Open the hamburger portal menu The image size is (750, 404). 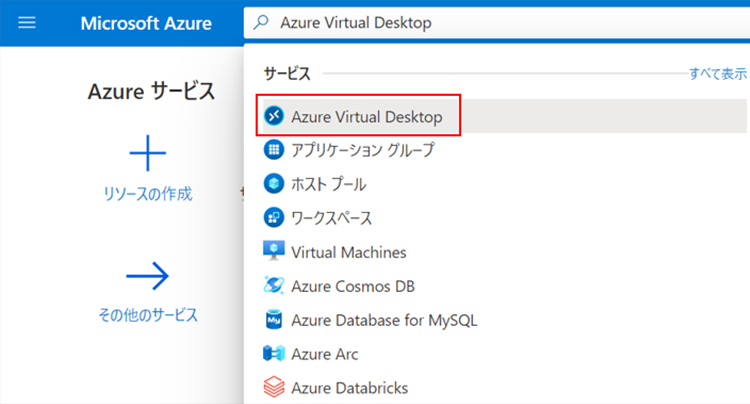(x=27, y=22)
